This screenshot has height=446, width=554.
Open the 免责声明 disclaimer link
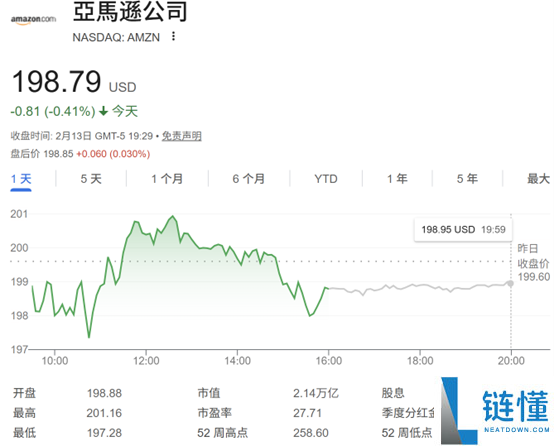pyautogui.click(x=182, y=136)
